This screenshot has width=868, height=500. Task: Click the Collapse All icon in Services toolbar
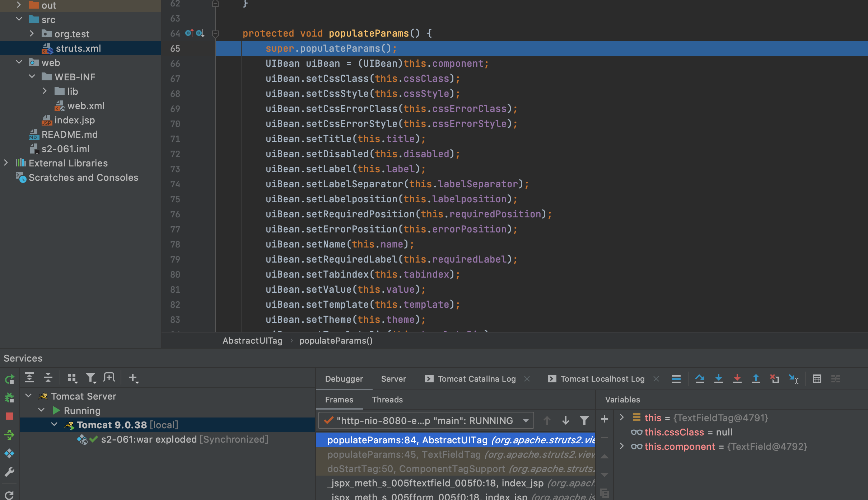48,378
